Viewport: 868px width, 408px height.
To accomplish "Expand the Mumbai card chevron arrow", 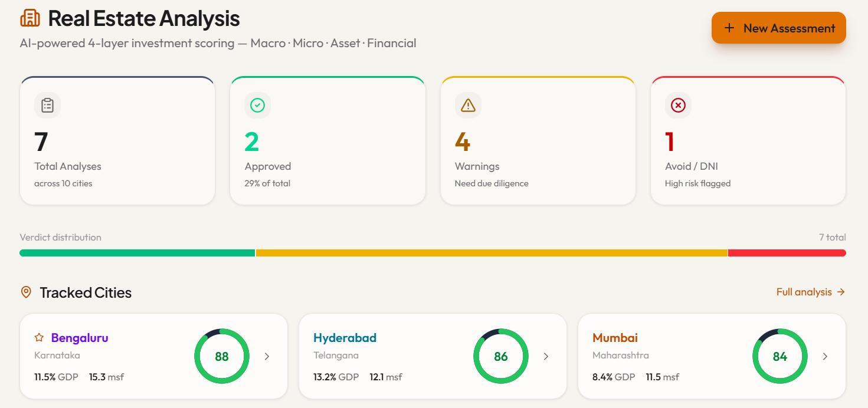I will pos(825,356).
